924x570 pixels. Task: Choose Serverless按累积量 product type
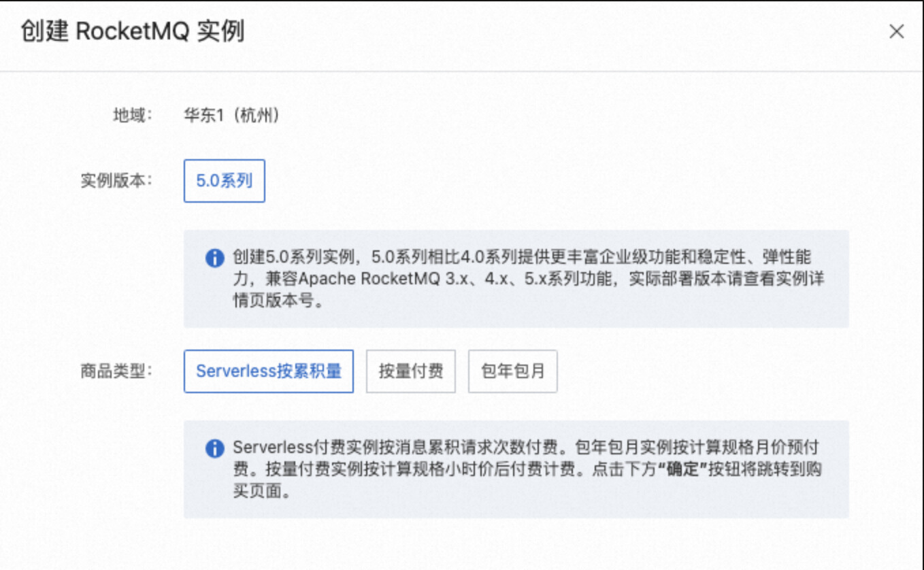(268, 371)
